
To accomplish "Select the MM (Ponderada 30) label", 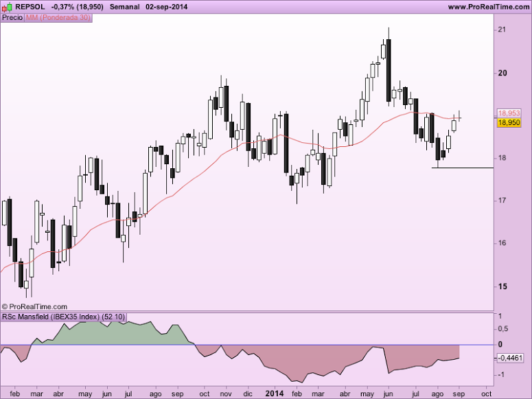I will pyautogui.click(x=58, y=18).
